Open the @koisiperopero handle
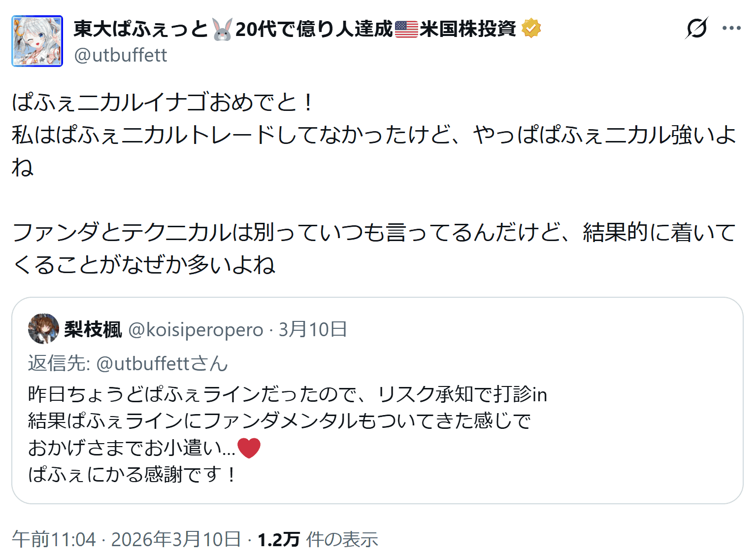The image size is (756, 559). pos(196,329)
